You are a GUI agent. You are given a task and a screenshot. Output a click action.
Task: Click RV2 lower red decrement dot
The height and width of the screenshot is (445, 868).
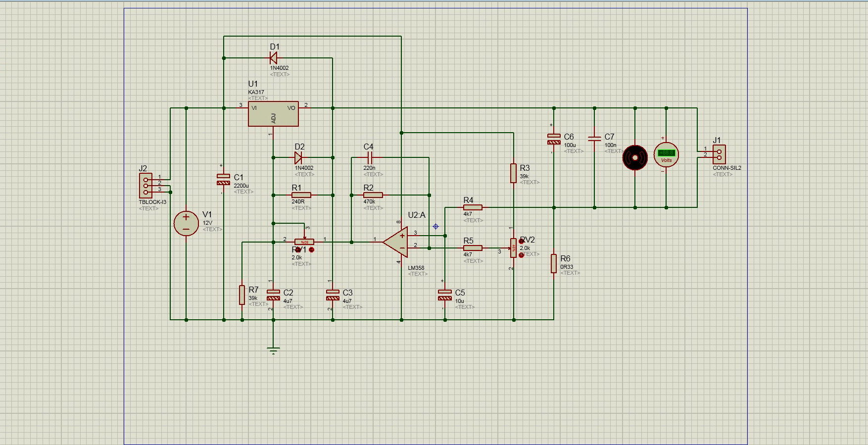522,255
